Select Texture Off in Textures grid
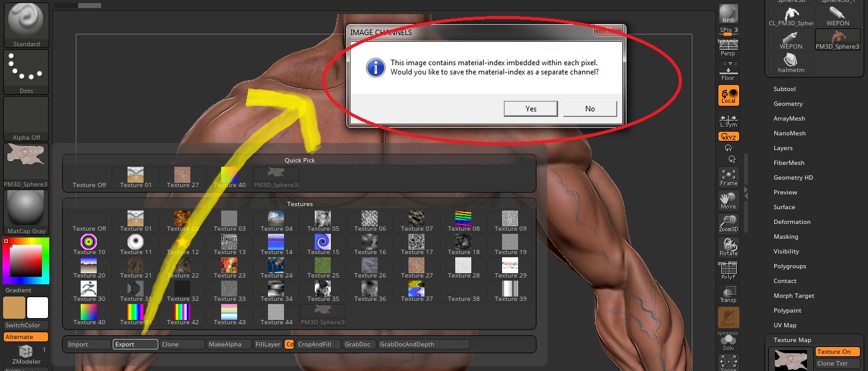 [89, 221]
